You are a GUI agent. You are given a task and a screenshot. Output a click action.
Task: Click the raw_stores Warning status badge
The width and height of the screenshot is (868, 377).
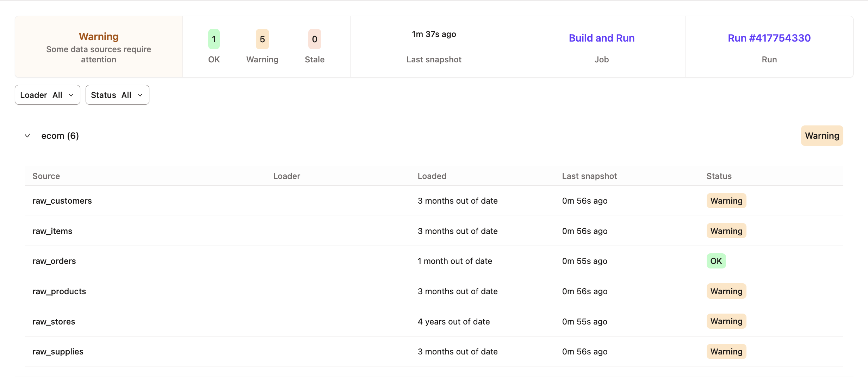click(x=726, y=321)
